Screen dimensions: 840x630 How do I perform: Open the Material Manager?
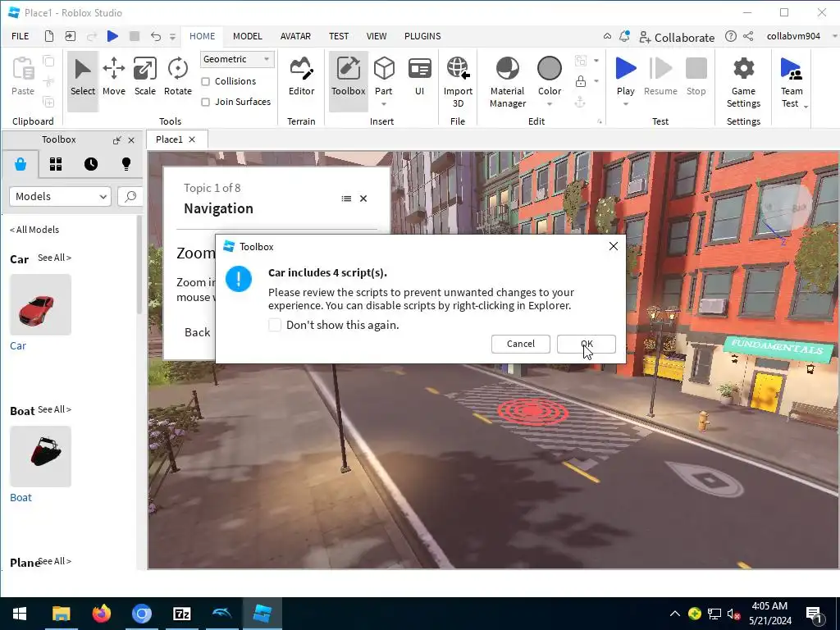click(x=507, y=81)
